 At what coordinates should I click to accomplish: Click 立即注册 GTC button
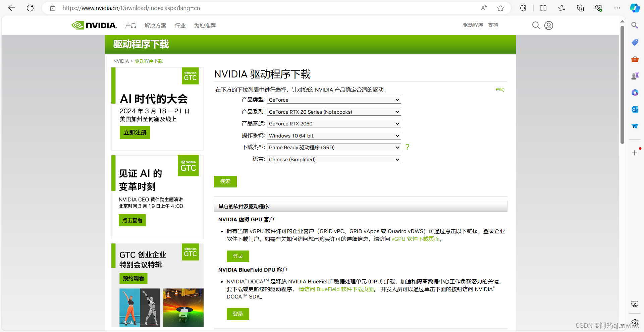[135, 132]
